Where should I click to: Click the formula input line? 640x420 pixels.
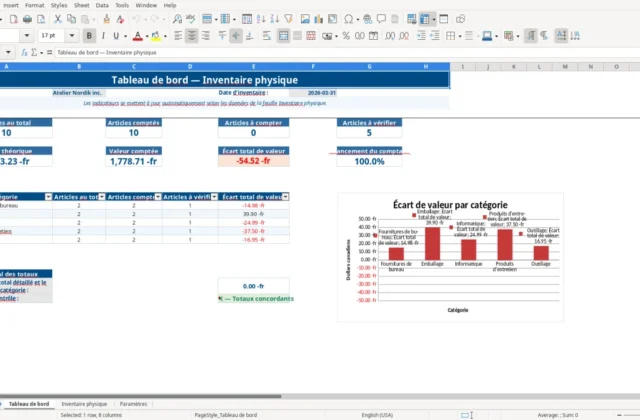point(347,53)
